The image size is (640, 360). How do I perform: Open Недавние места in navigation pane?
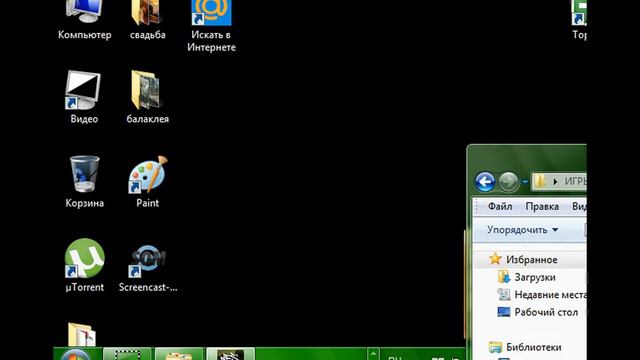pyautogui.click(x=550, y=295)
